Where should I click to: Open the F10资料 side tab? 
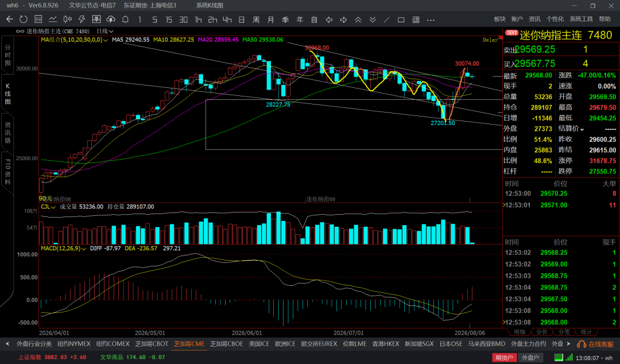click(x=7, y=172)
